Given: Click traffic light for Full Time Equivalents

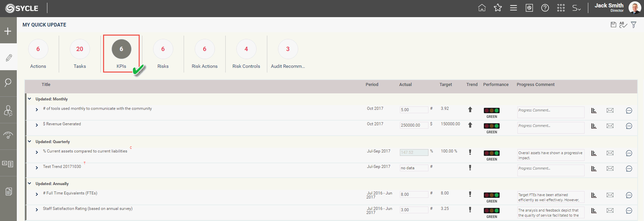Looking at the screenshot, I should click(492, 195).
